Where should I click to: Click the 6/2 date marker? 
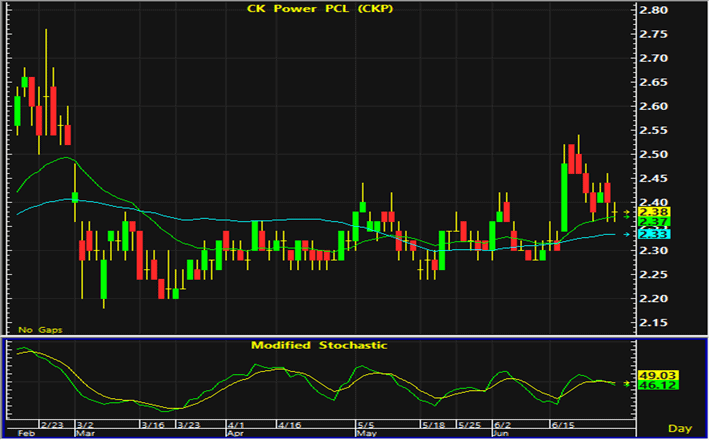pyautogui.click(x=503, y=425)
